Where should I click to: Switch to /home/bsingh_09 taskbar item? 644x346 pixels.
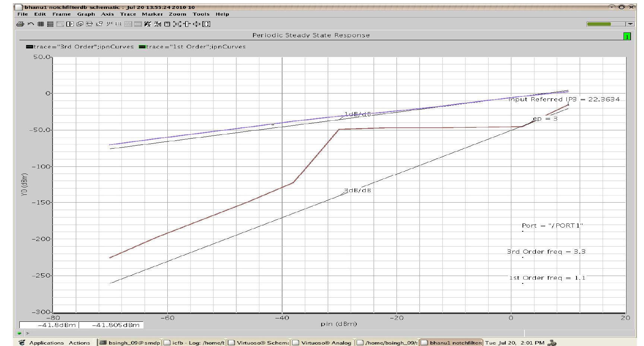(387, 343)
